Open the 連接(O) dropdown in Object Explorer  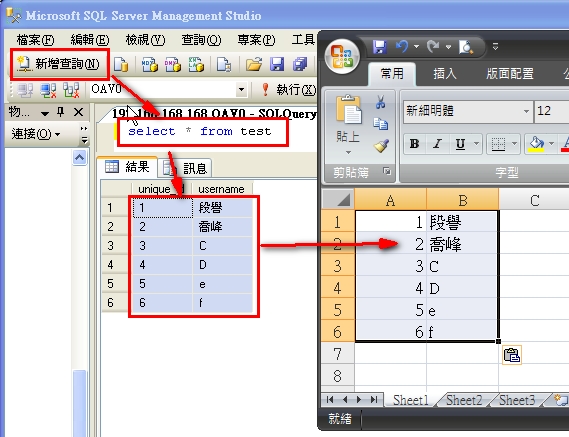pos(36,134)
